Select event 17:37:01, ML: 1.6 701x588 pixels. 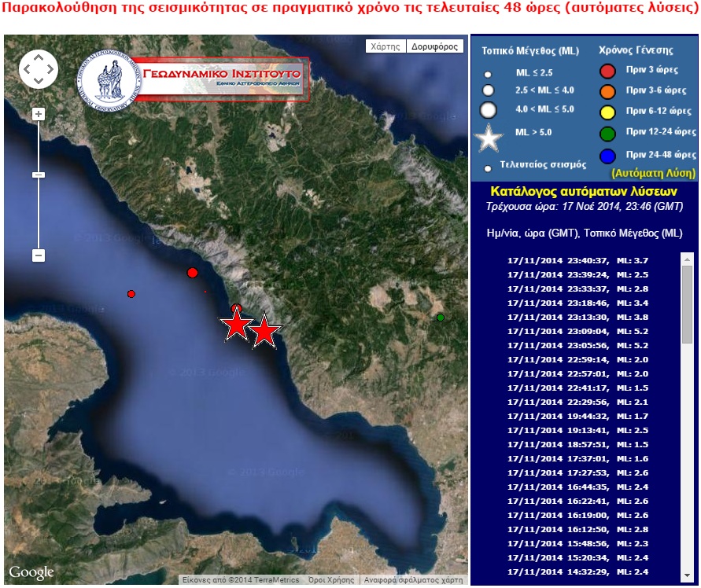point(577,459)
